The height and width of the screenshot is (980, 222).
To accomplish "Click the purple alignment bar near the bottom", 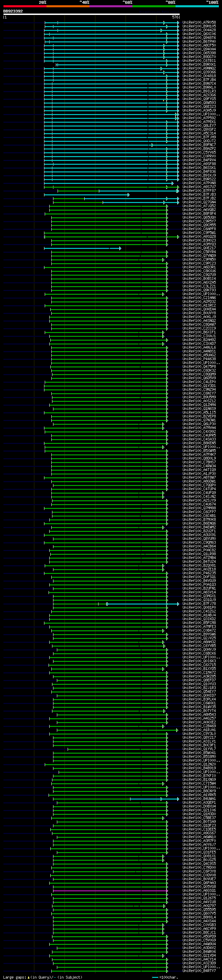I will pyautogui.click(x=110, y=891).
